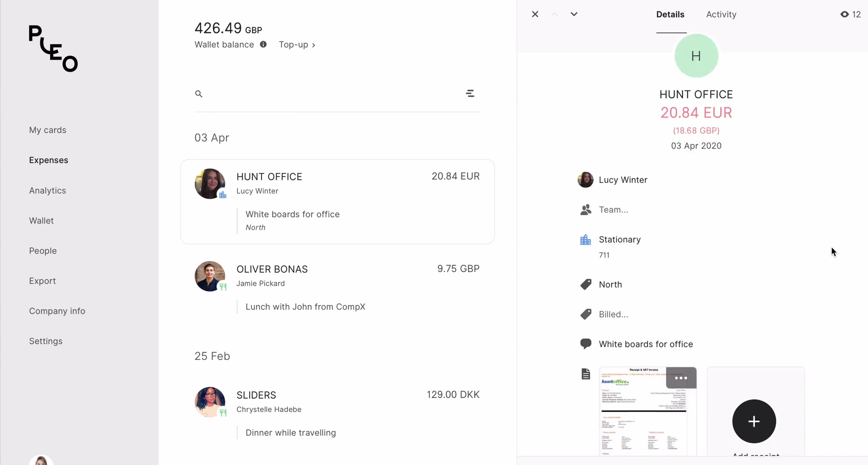
Task: Toggle the viewers eye icon
Action: point(845,14)
